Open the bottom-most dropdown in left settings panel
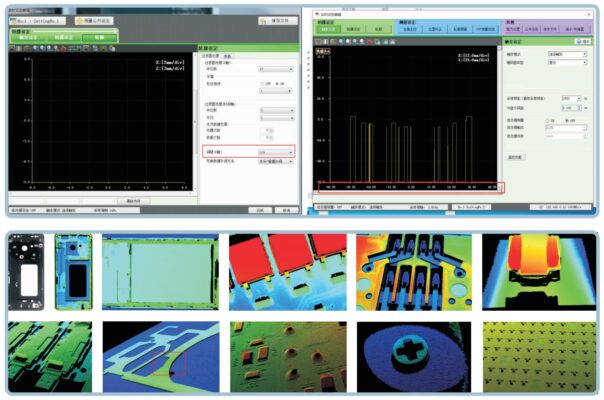The width and height of the screenshot is (604, 400). click(x=276, y=161)
